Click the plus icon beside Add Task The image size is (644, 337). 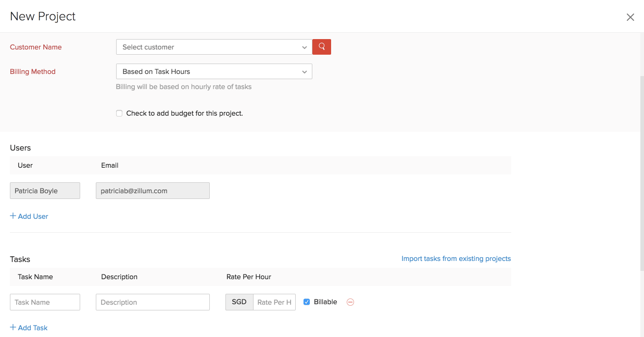13,328
